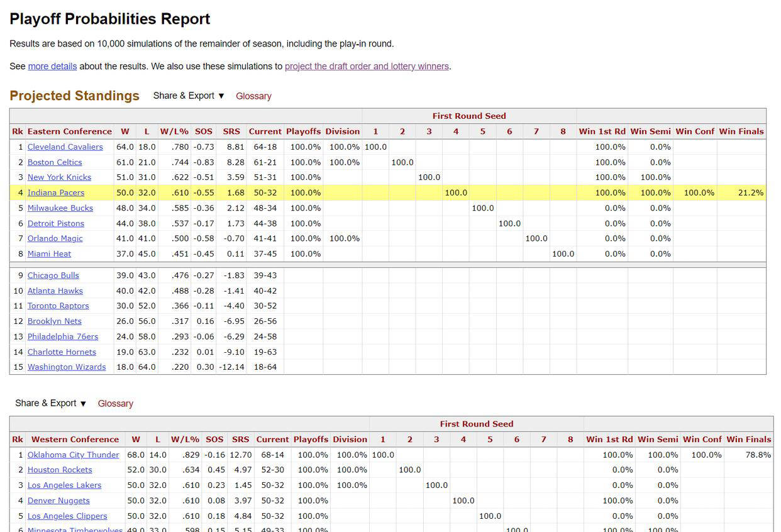
Task: Open Cleveland Cavaliers team page
Action: click(x=65, y=147)
